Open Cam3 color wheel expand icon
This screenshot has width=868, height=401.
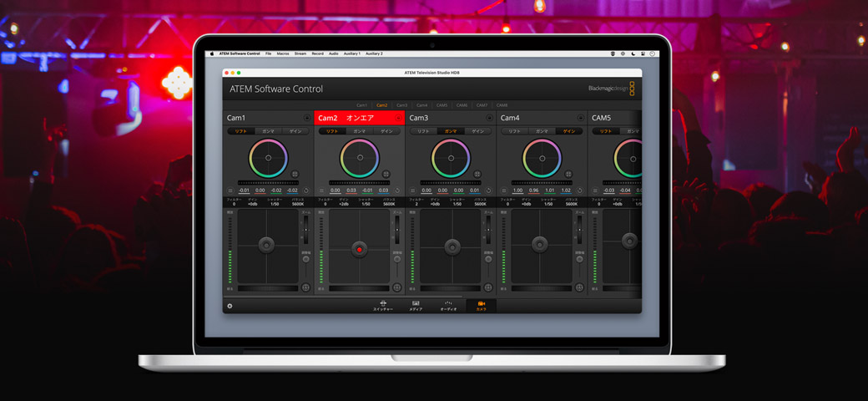(477, 174)
